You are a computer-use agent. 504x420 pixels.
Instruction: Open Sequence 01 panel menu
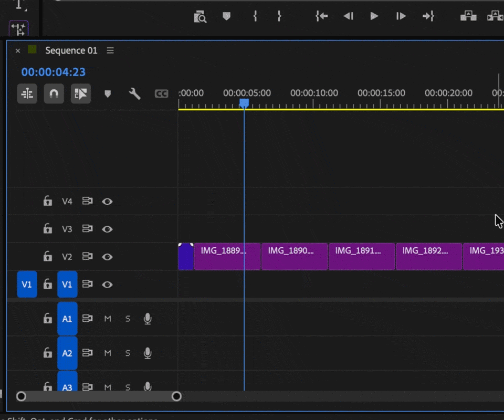tap(110, 50)
